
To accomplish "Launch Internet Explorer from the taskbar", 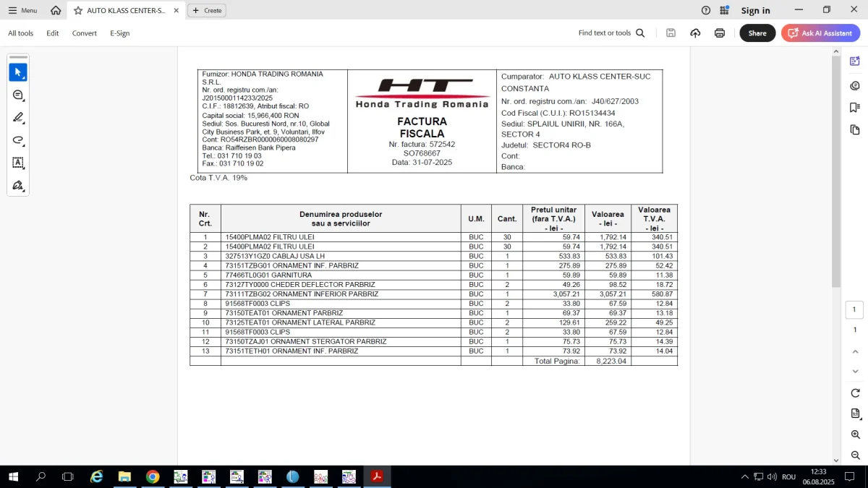I will pos(96,476).
